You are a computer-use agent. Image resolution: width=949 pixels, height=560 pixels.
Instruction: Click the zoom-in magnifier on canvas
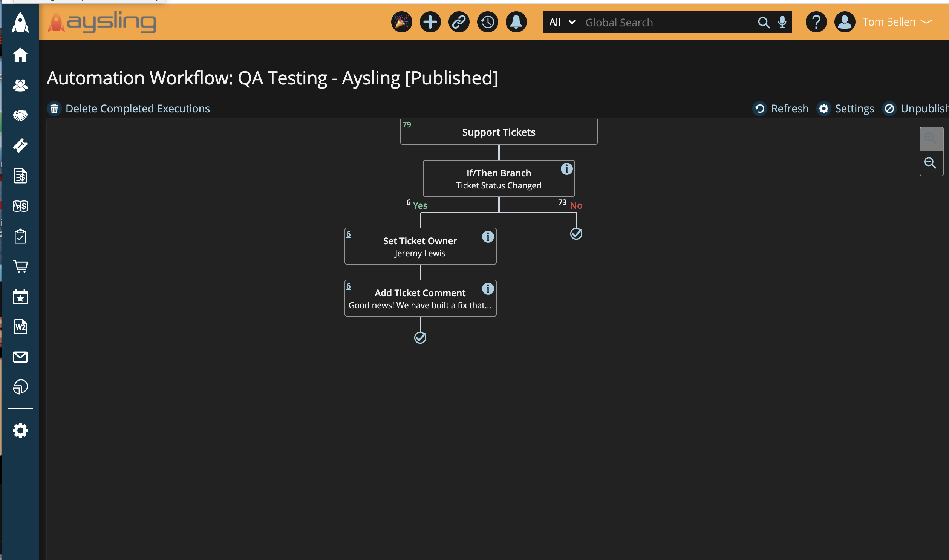coord(931,139)
